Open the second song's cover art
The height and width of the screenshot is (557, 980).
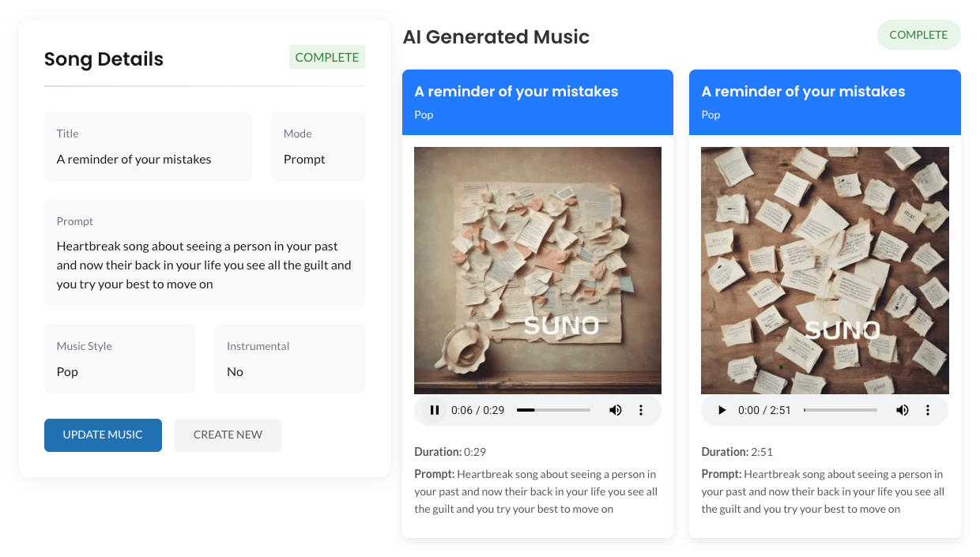click(824, 270)
